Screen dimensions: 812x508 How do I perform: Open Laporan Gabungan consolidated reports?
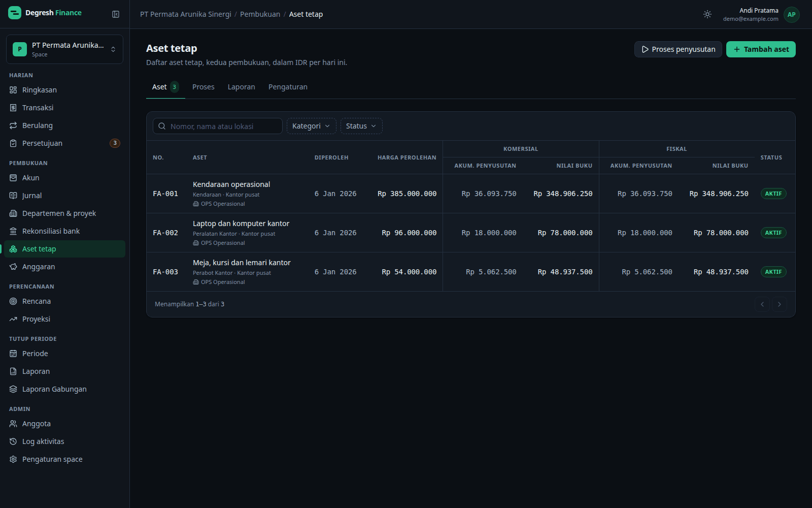64,389
